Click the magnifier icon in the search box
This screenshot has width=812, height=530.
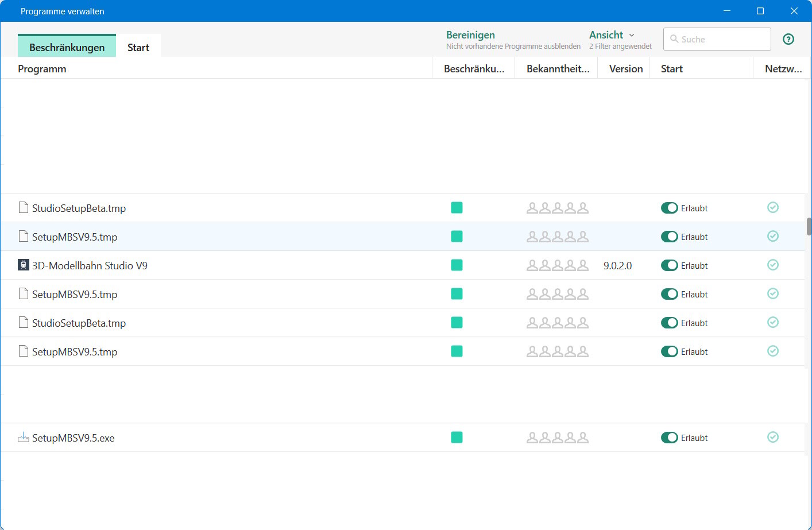(x=674, y=39)
